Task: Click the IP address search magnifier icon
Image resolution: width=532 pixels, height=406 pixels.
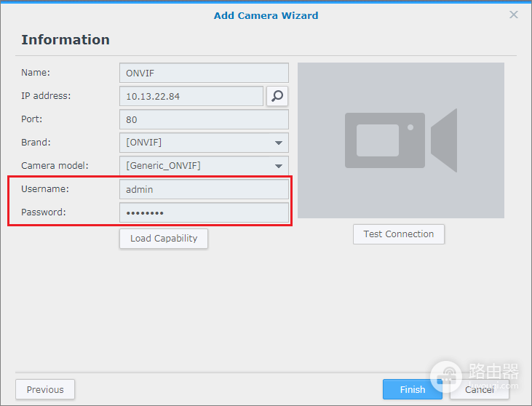Action: (277, 96)
